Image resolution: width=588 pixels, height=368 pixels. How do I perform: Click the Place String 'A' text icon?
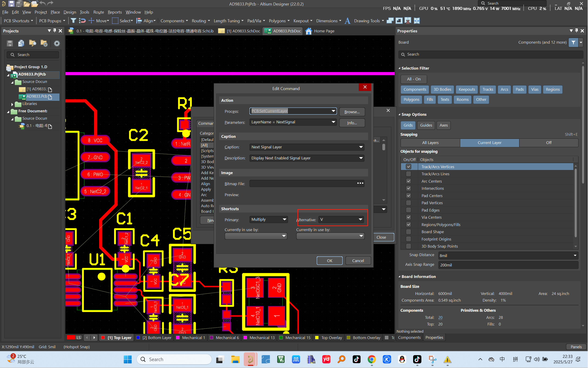(347, 21)
